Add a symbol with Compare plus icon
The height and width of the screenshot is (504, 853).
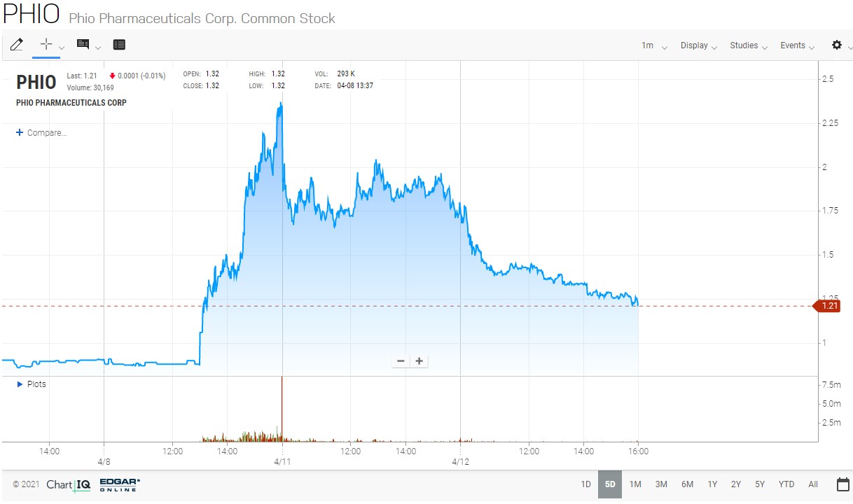20,132
